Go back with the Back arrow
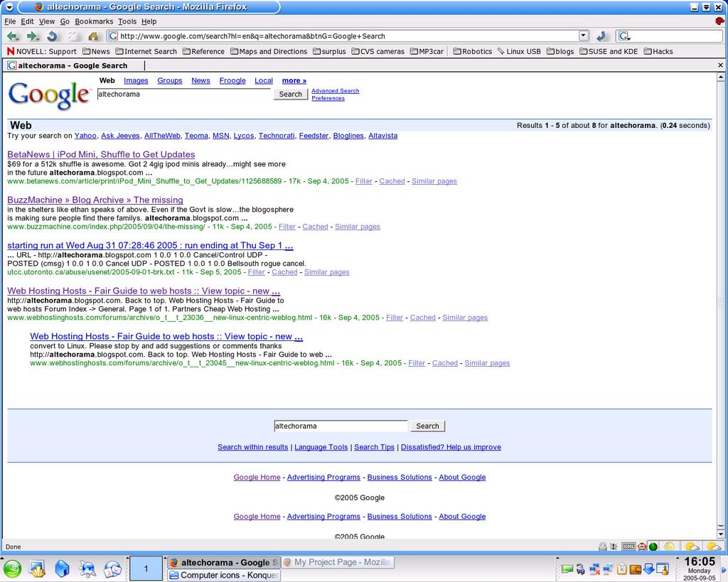Viewport: 728px width, 582px height. tap(13, 36)
